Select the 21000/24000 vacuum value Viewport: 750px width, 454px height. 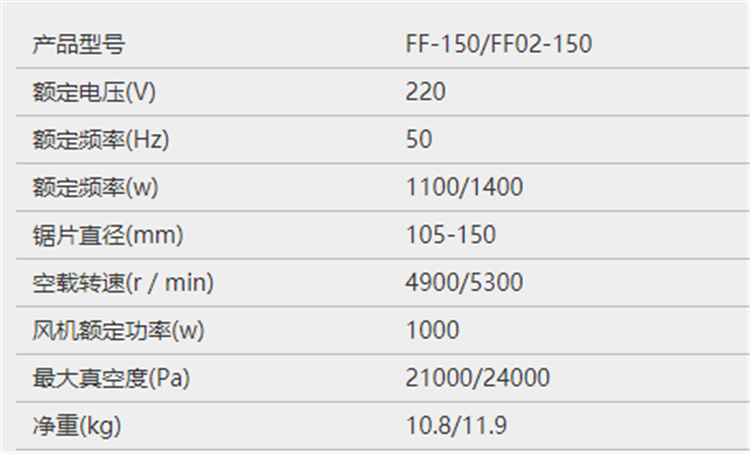click(477, 379)
